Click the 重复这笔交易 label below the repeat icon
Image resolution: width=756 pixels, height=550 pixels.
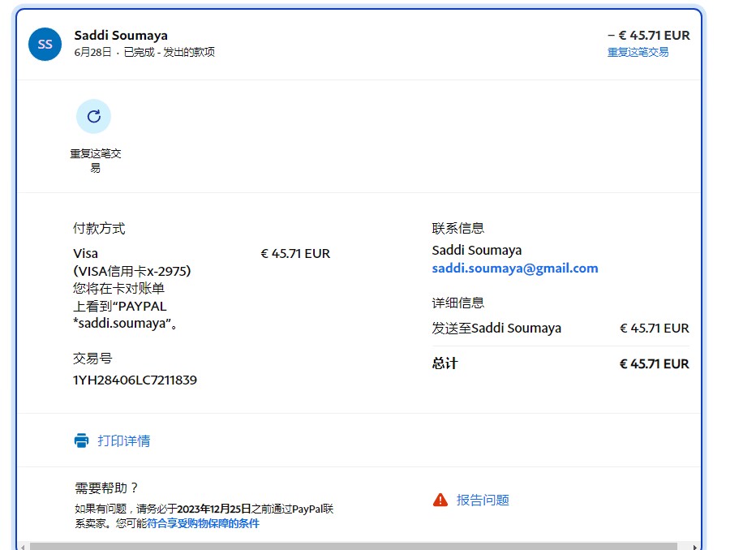[95, 161]
